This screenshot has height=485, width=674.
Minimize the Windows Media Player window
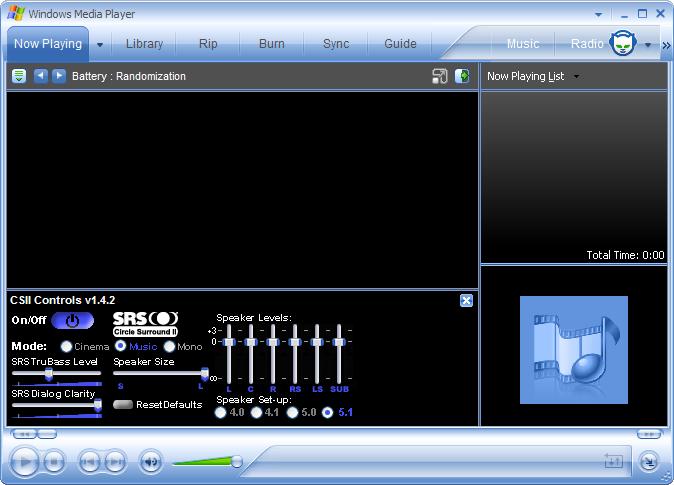point(624,15)
